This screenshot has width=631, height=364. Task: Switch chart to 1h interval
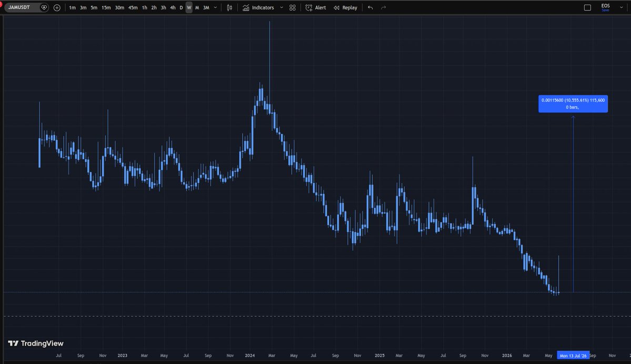pos(145,8)
